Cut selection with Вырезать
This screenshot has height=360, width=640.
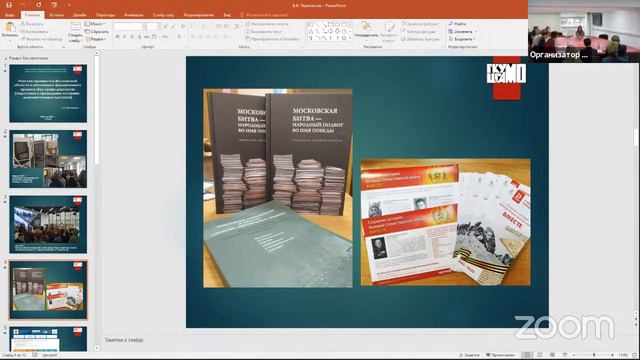32,24
